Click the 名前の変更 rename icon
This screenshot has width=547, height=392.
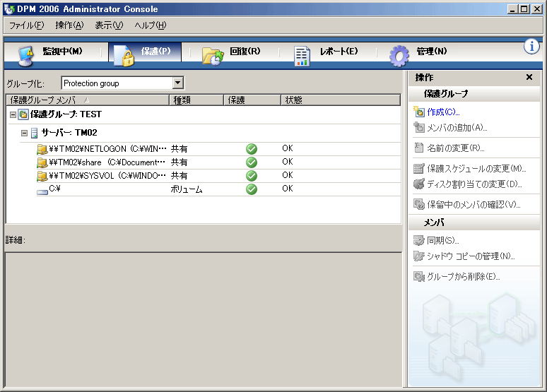click(418, 148)
